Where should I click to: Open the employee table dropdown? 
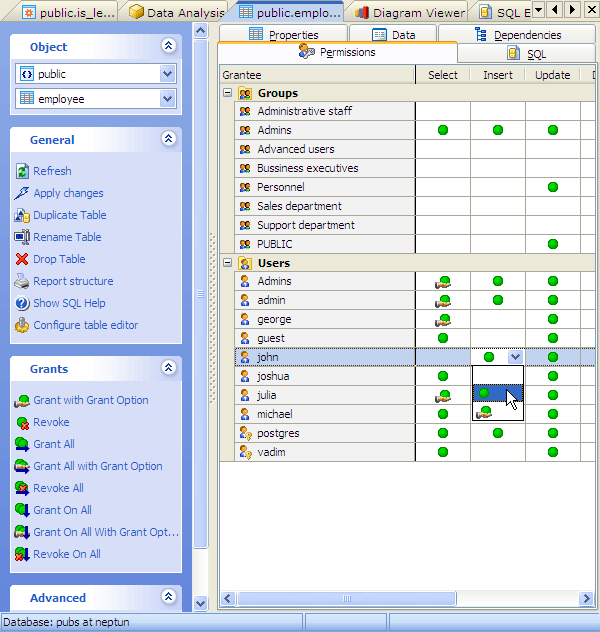pyautogui.click(x=167, y=98)
